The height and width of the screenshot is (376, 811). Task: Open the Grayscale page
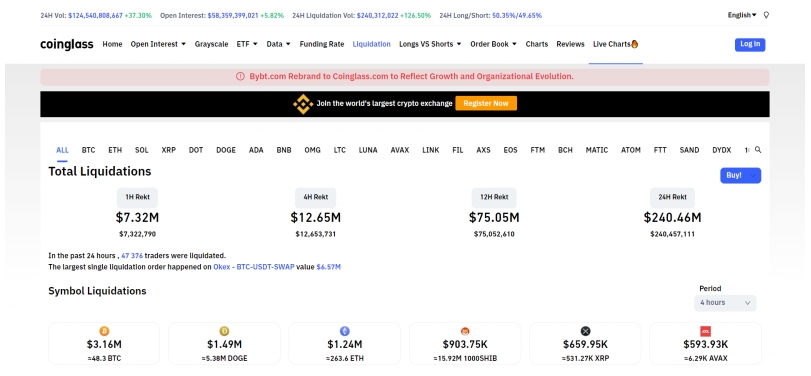211,44
